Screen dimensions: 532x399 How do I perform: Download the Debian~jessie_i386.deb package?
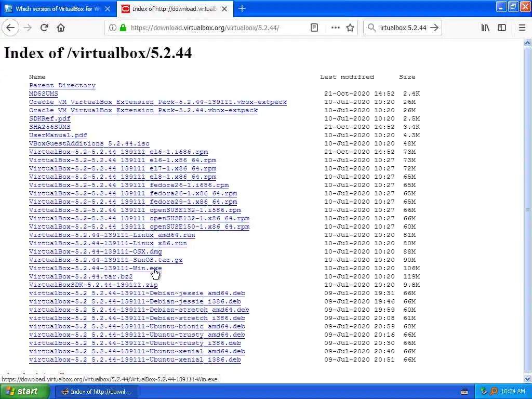tap(135, 301)
